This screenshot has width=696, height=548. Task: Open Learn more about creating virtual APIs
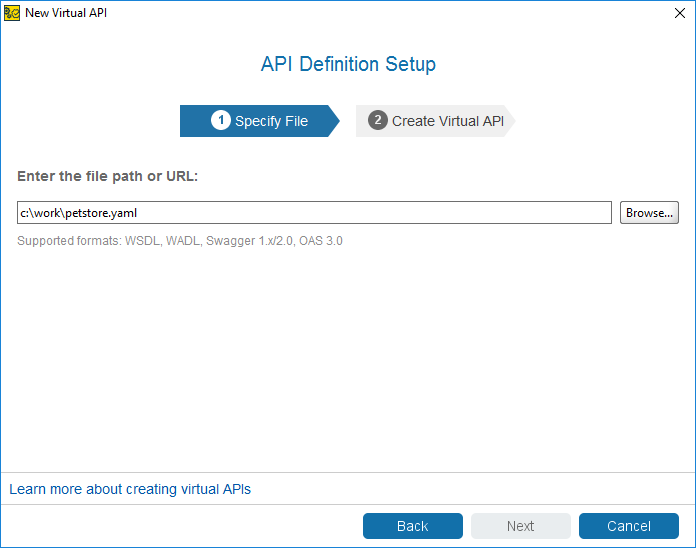click(x=130, y=489)
